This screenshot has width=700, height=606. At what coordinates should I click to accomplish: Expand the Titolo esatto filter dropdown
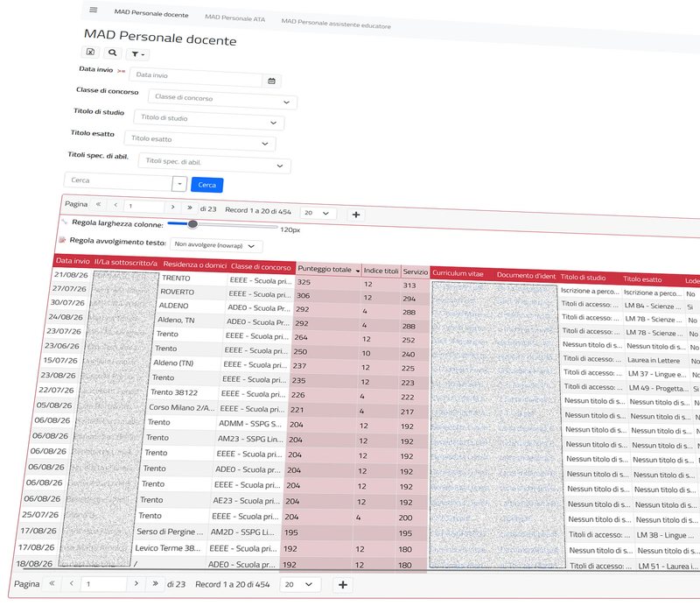click(x=265, y=144)
